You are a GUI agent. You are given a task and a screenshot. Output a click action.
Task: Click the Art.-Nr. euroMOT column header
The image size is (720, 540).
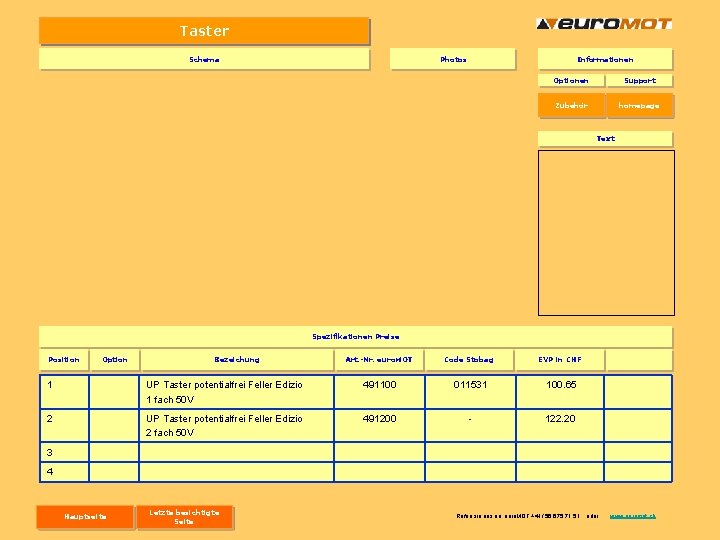point(379,360)
